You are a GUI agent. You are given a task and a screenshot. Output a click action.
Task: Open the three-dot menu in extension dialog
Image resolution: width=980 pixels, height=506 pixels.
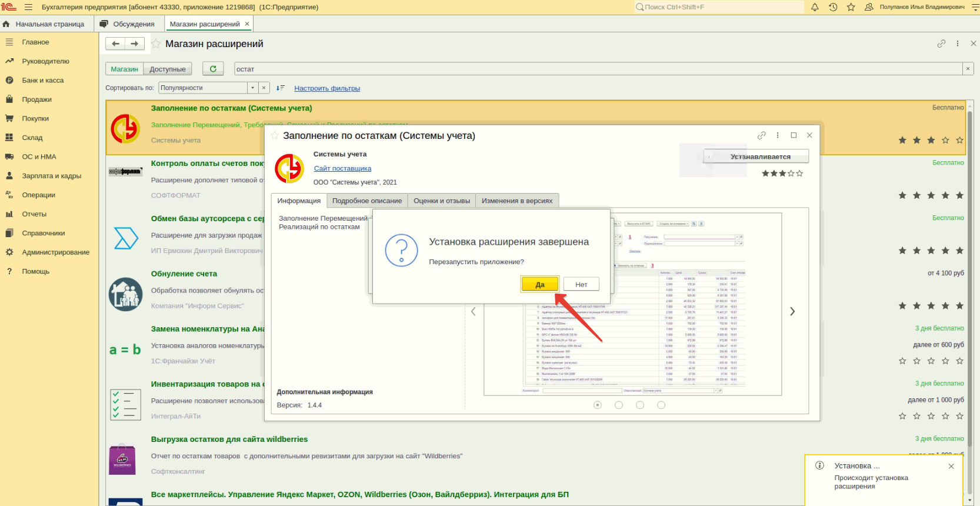(x=778, y=135)
